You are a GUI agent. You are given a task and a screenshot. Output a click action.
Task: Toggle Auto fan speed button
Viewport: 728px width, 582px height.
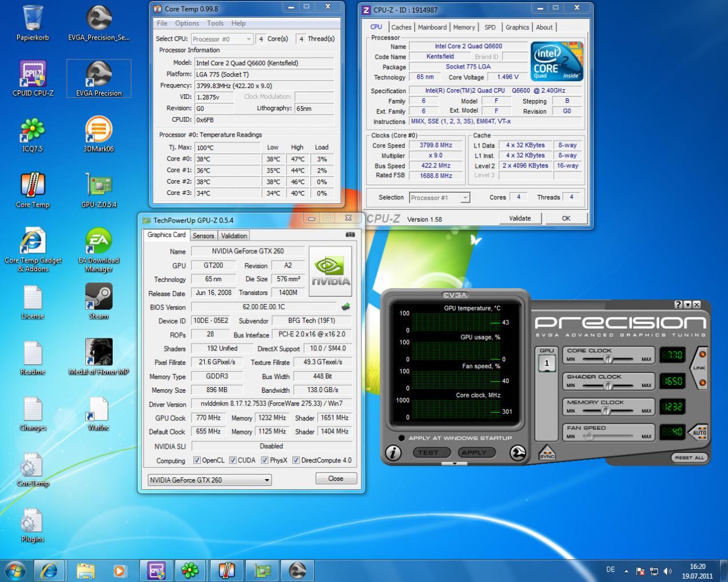pos(699,432)
